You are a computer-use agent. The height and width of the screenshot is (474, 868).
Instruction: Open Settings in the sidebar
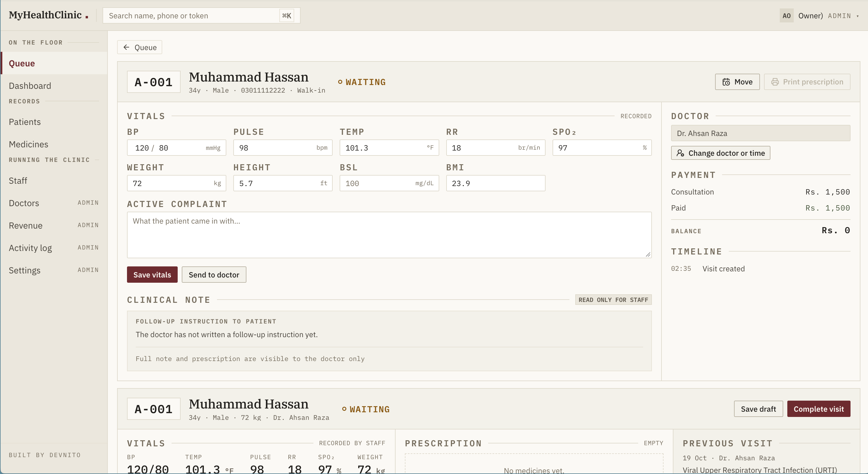54,270
